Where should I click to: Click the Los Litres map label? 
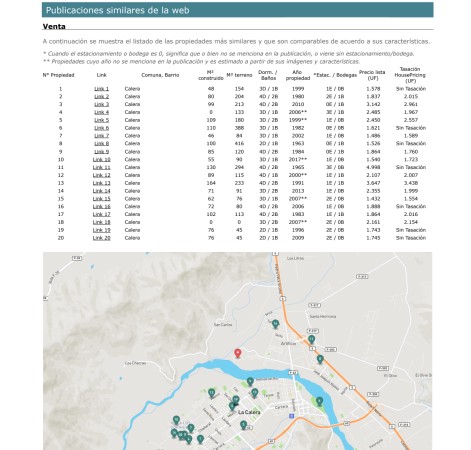click(x=295, y=258)
